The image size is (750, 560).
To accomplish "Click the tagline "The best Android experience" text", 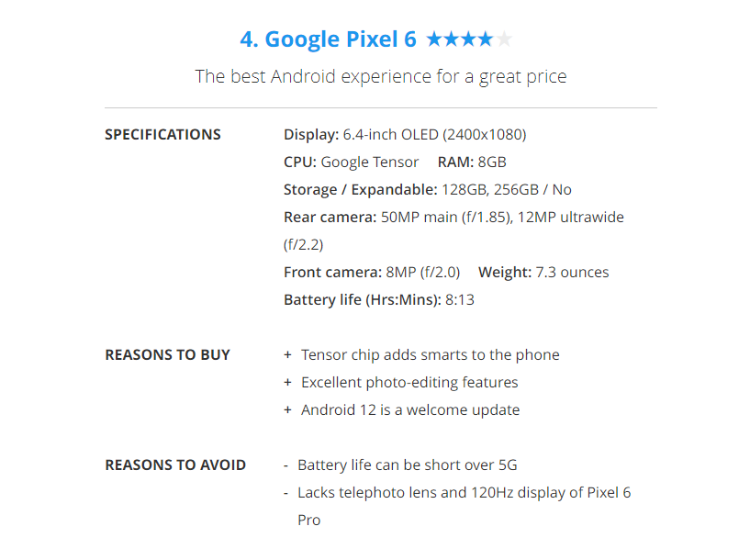I will pos(381,76).
